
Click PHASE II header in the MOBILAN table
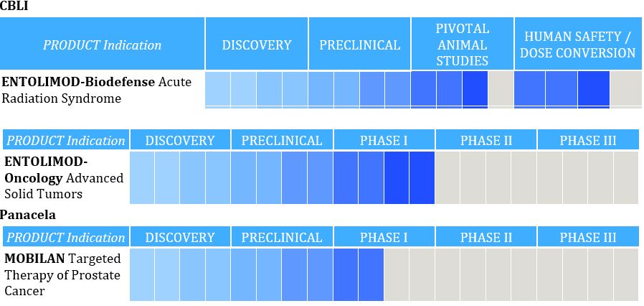tap(486, 237)
